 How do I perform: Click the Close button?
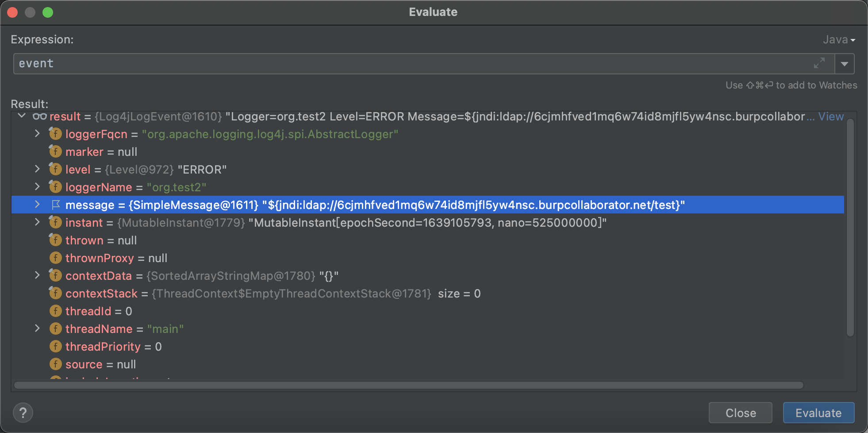(x=741, y=413)
